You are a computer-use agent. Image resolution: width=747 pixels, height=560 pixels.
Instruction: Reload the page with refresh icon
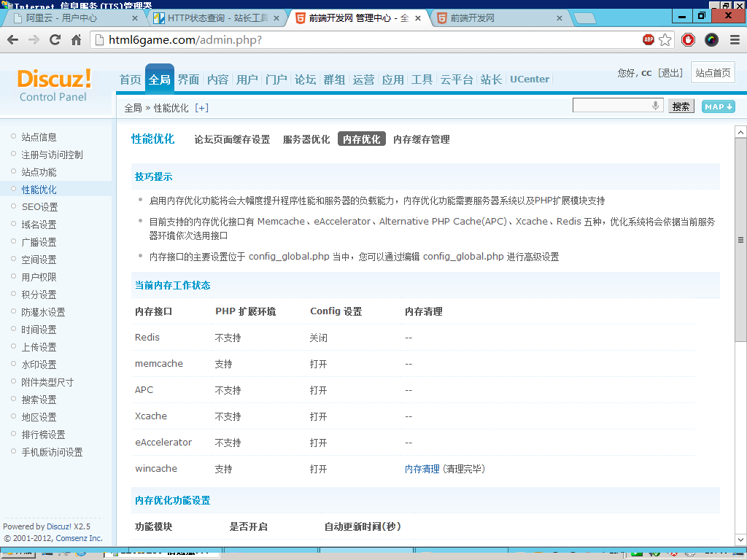(x=55, y=40)
